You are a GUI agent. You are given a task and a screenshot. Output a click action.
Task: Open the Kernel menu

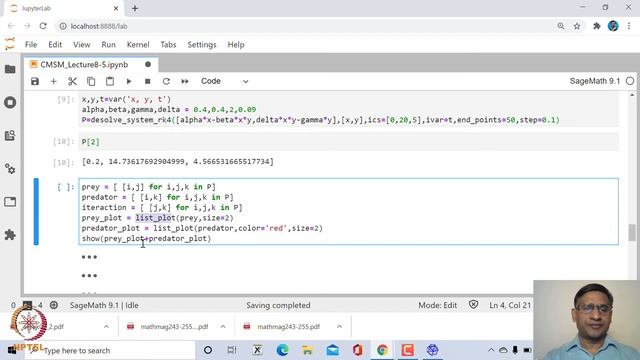pyautogui.click(x=138, y=44)
